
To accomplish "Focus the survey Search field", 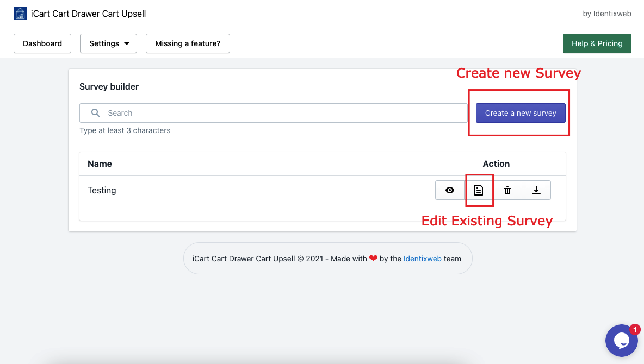I will (274, 113).
